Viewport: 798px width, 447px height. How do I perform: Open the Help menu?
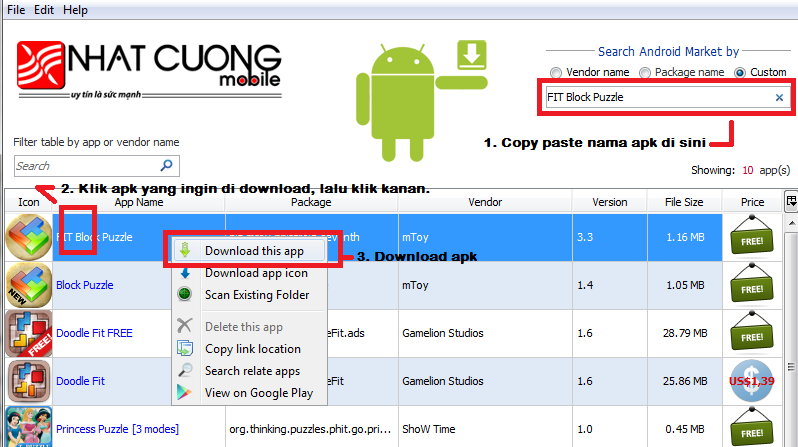[x=75, y=10]
